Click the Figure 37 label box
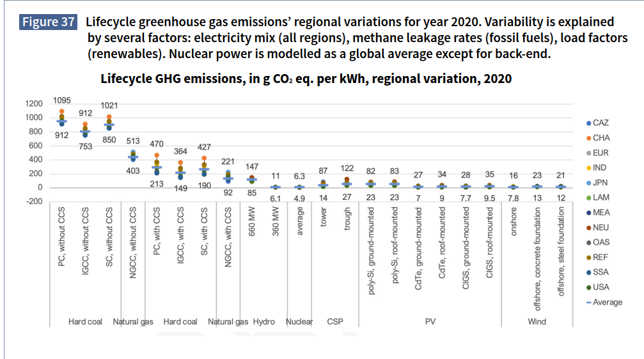644x359 pixels. click(49, 22)
